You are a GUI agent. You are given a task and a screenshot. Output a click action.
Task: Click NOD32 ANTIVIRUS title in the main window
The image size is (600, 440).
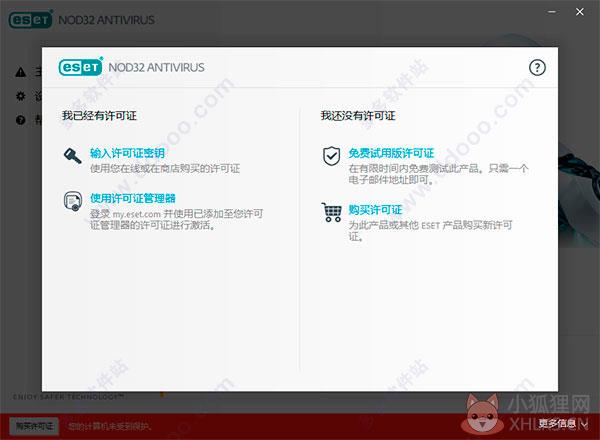tap(106, 20)
